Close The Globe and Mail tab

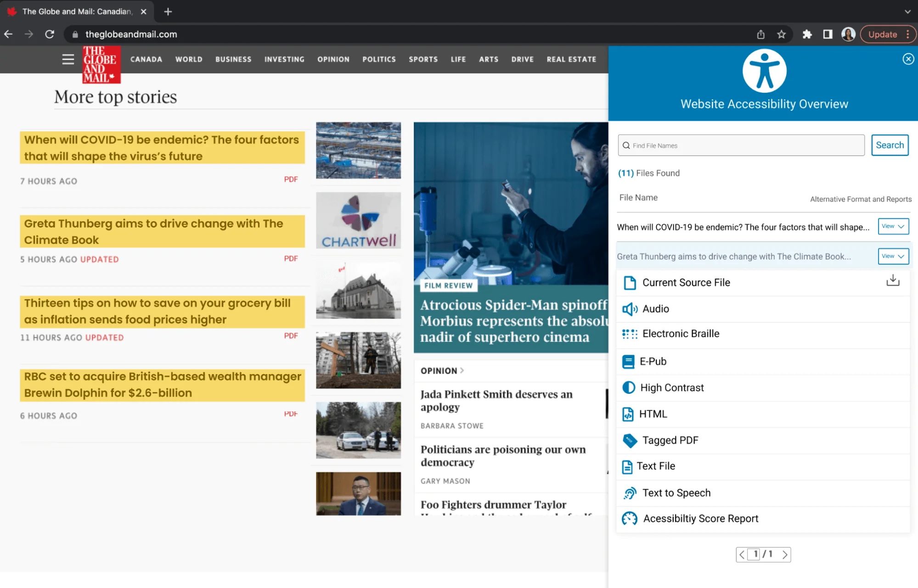144,11
